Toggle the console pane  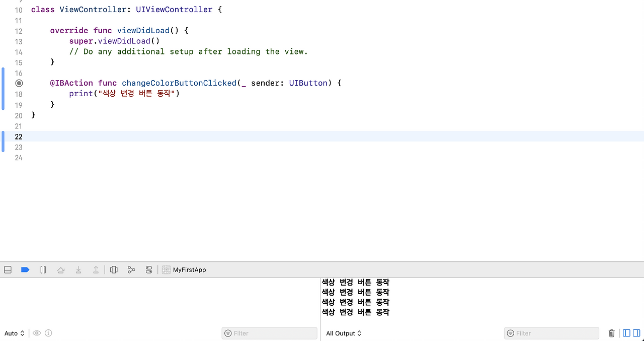coord(636,333)
